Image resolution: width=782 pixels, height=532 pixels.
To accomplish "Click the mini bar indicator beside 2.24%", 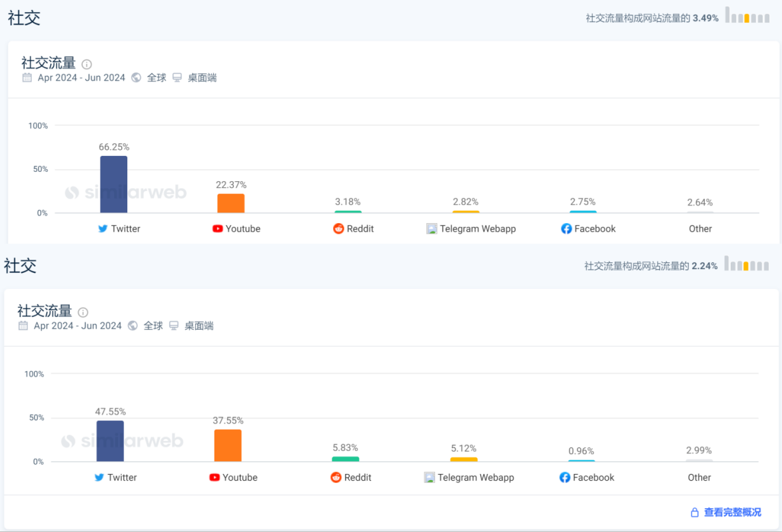I will 746,264.
